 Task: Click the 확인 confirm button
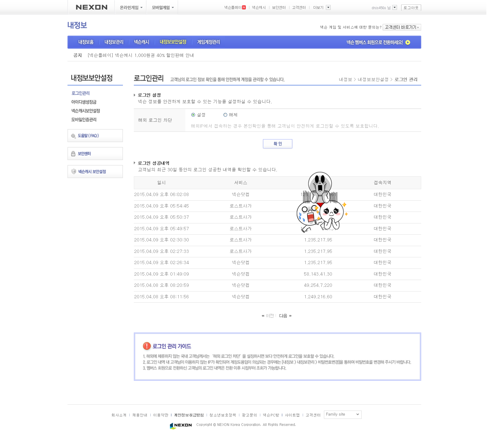[277, 144]
